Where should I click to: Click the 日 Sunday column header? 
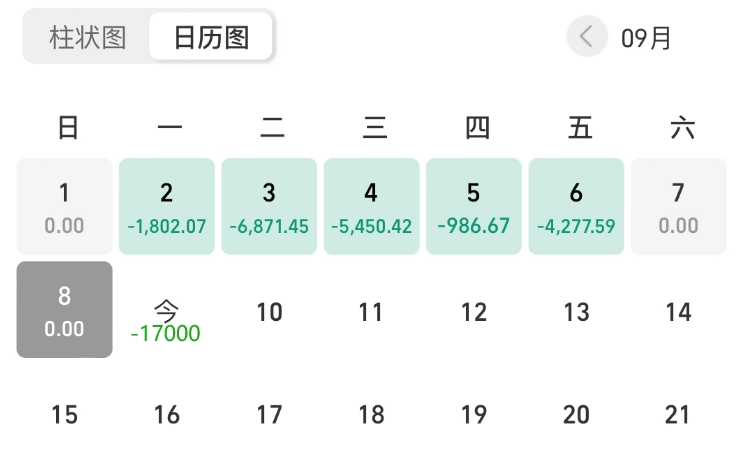pos(68,128)
